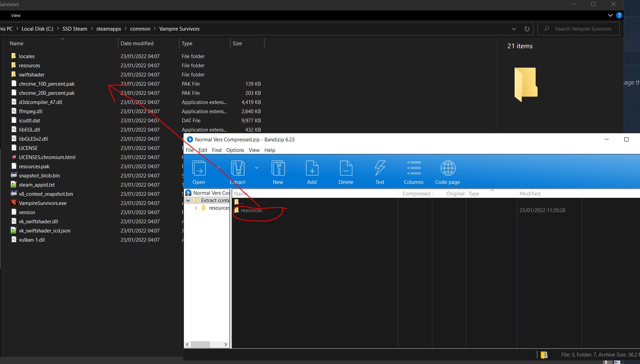This screenshot has width=640, height=364.
Task: Open the breadcrumb arrow after SSD Steam
Action: click(92, 29)
